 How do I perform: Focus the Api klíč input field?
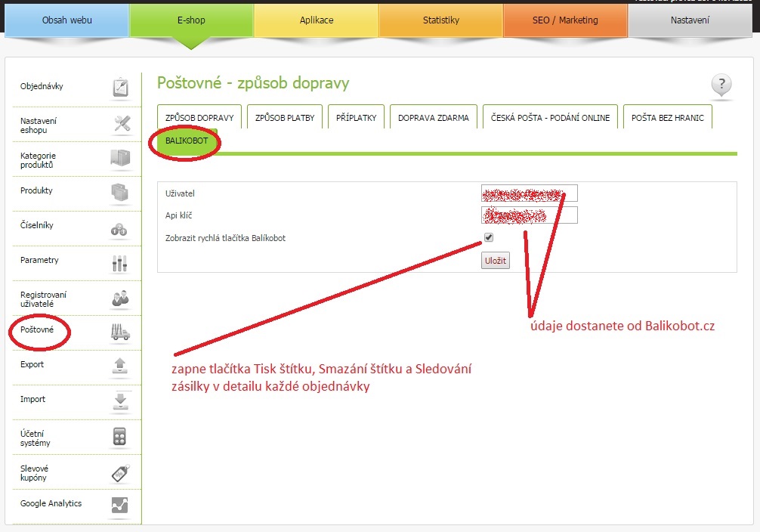(x=530, y=215)
